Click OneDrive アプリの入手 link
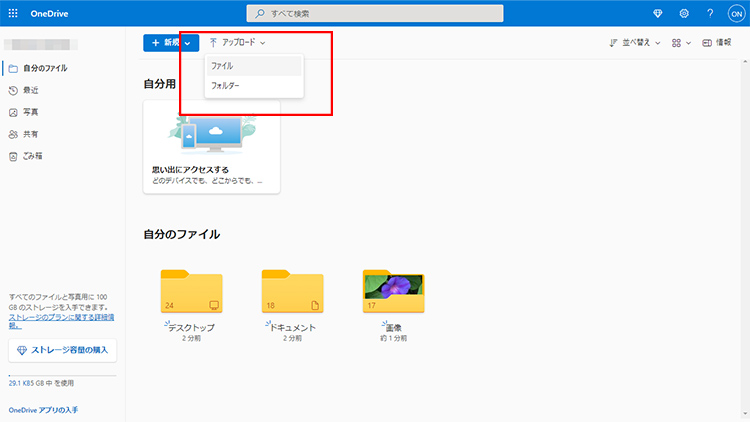 [43, 410]
